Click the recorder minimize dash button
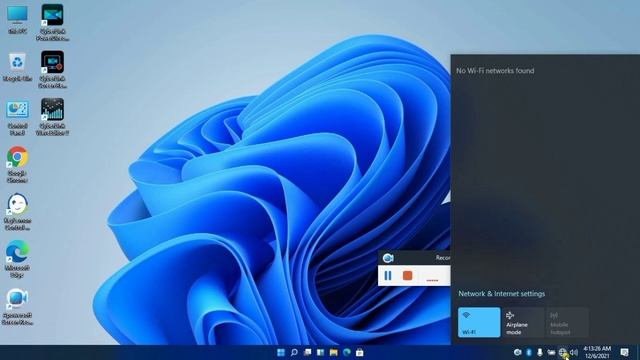Image resolution: width=640 pixels, height=360 pixels. click(432, 280)
